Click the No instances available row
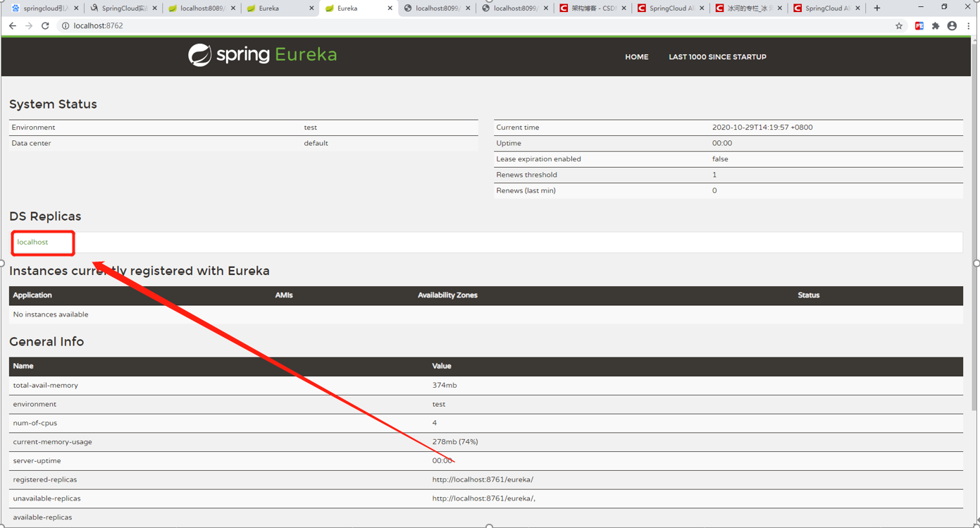980x528 pixels. click(486, 314)
